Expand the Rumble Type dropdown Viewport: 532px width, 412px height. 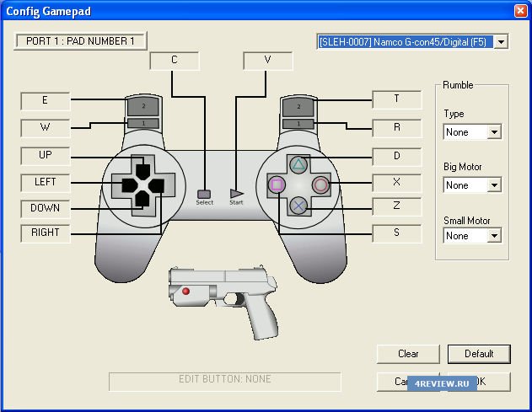point(494,132)
